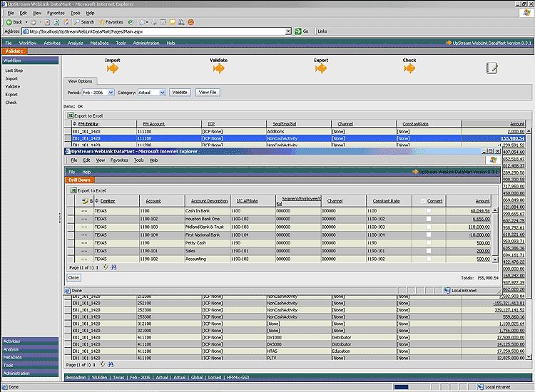Screen dimensions: 535x392
Task: Click main grid vertical scrollbar down arrow
Action: [x=529, y=357]
